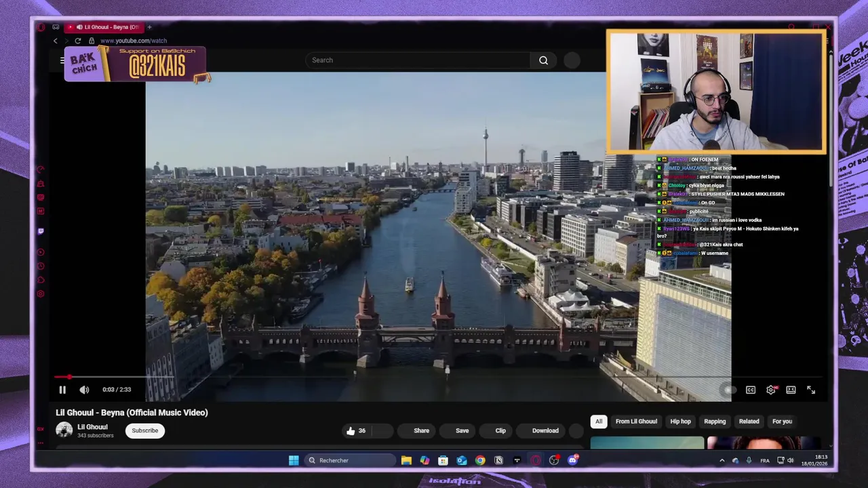The image size is (868, 488).
Task: Select the Lil Ghouul - Beyna browser tab
Action: click(x=105, y=27)
